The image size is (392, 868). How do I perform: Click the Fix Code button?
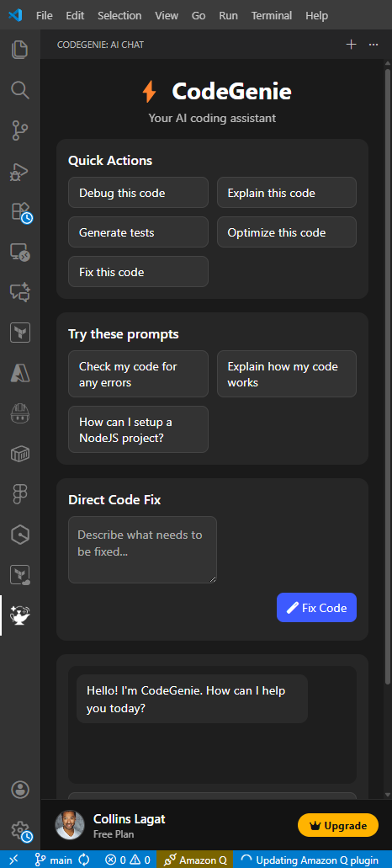point(316,607)
